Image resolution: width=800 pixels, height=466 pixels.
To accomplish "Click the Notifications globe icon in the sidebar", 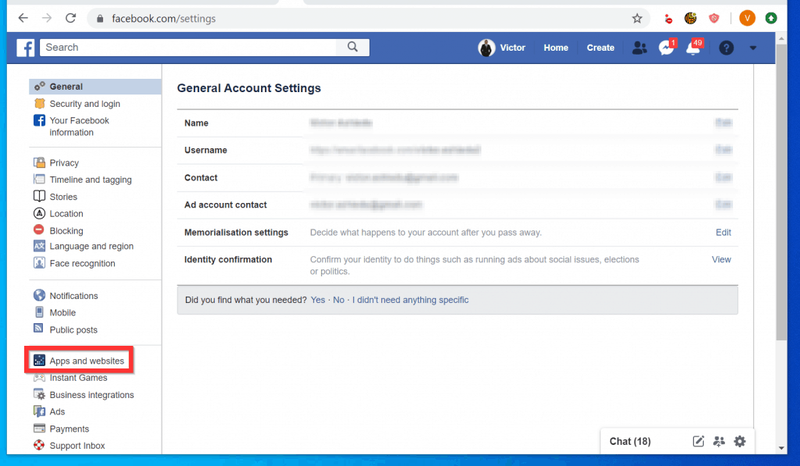I will 39,295.
